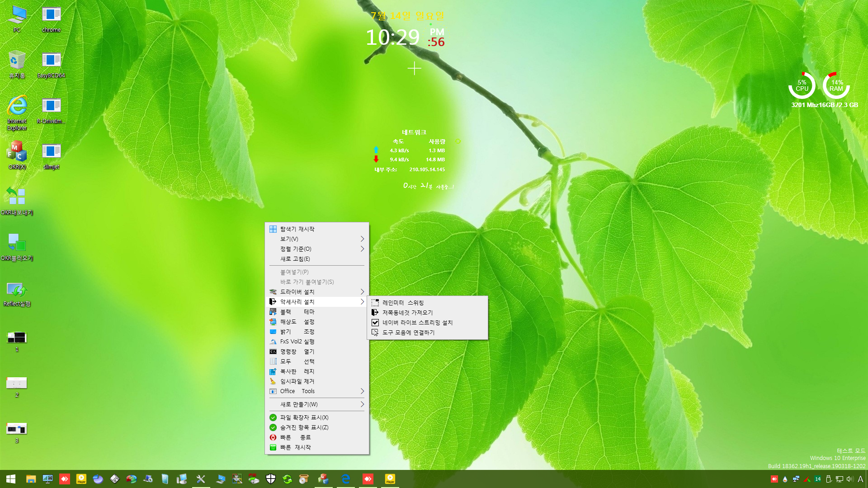This screenshot has height=488, width=868.
Task: Launch the slimjet desktop shortcut
Action: click(51, 155)
